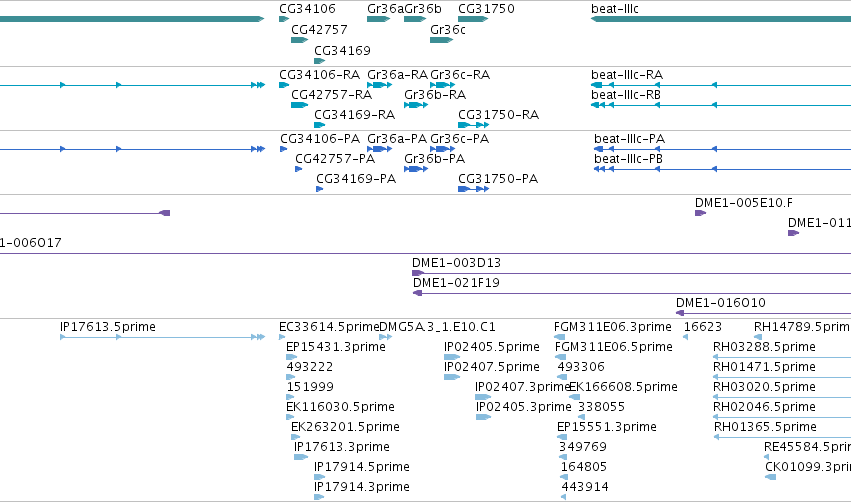
Task: Click EST IP02405.3prime
Action: 524,406
